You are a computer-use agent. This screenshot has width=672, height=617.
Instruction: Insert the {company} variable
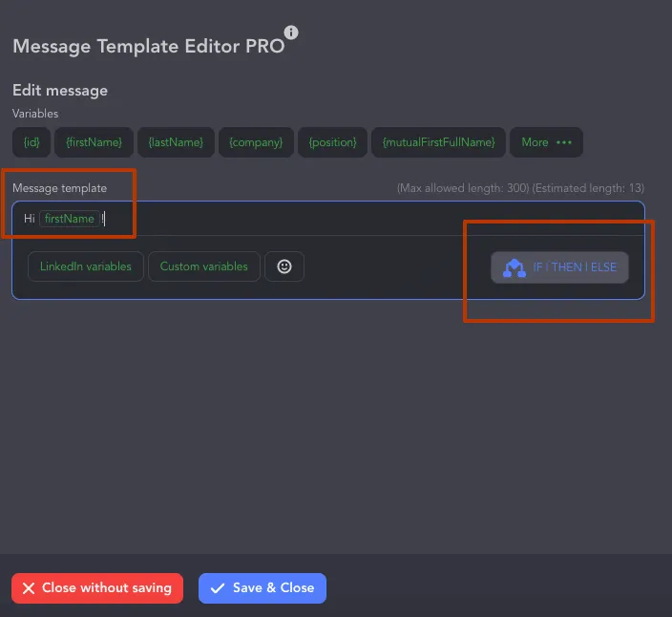pos(256,142)
